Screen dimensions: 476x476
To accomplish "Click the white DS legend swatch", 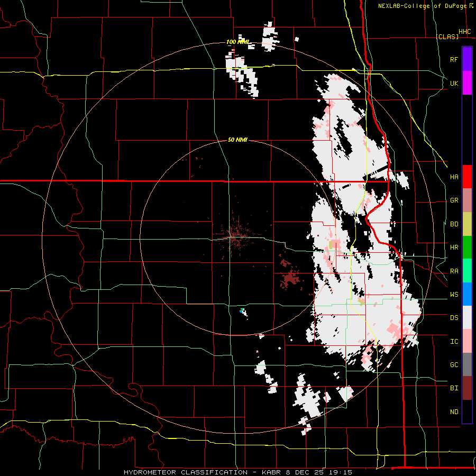I will coord(467,317).
